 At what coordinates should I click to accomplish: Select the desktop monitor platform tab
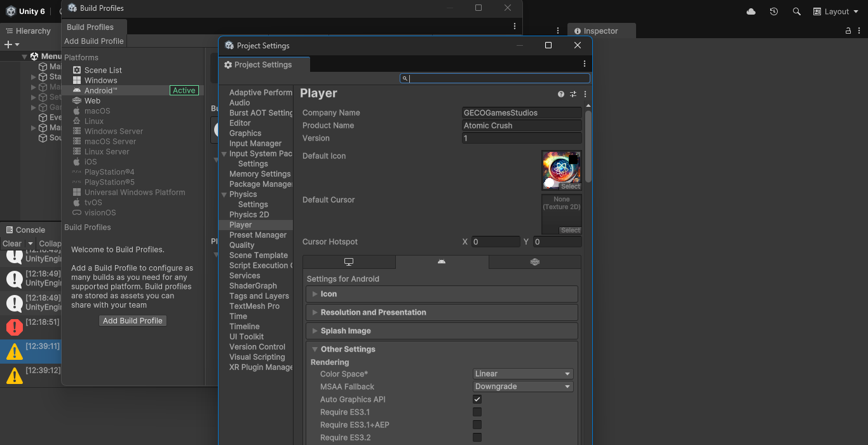[x=349, y=262]
